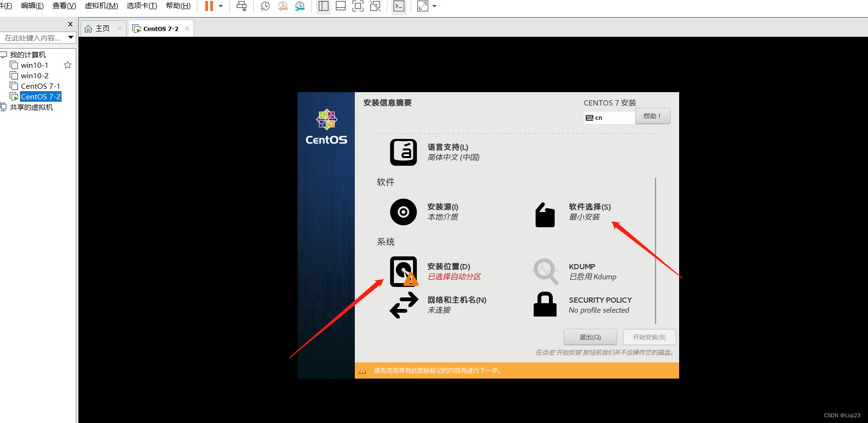Click the 简体中文 (中国) text
Image resolution: width=868 pixels, height=423 pixels.
[x=454, y=158]
